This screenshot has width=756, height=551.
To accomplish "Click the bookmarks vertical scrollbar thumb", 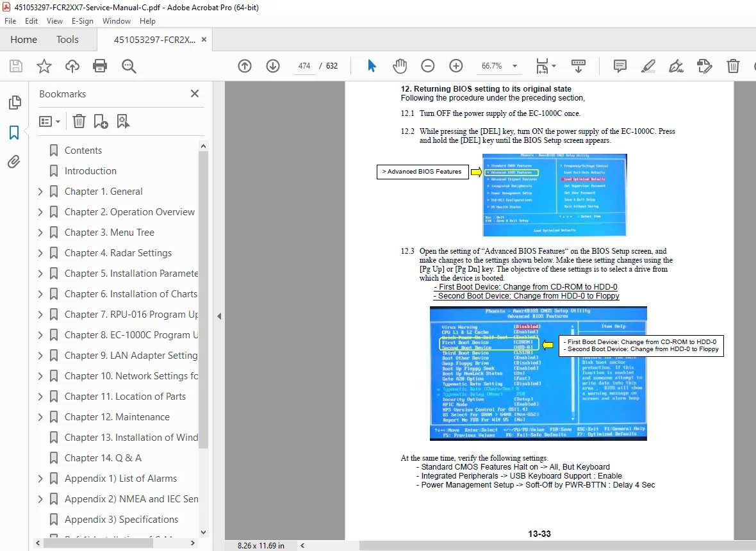I will click(x=203, y=299).
